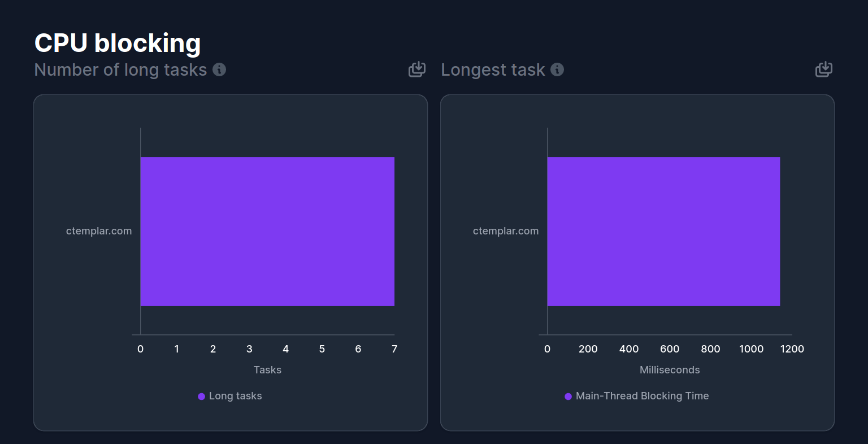Select the Main-Thread Blocking Time legend marker
Image resolution: width=868 pixels, height=444 pixels.
point(568,396)
